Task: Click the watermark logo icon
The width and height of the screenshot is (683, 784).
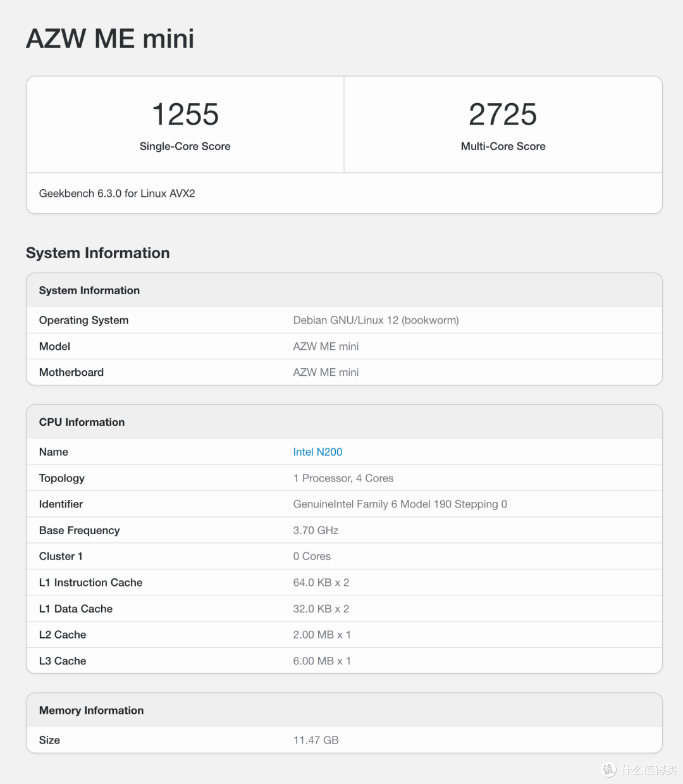Action: pos(608,769)
